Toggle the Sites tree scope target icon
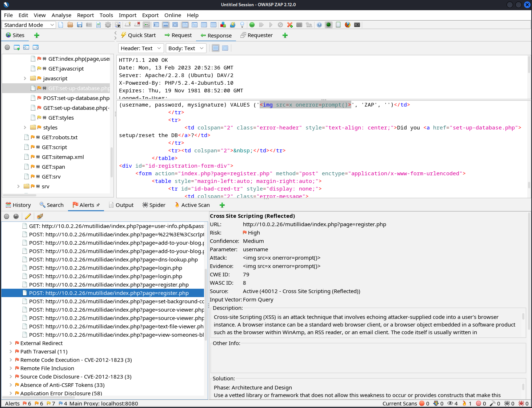Viewport: 532px width, 408px height. point(7,47)
